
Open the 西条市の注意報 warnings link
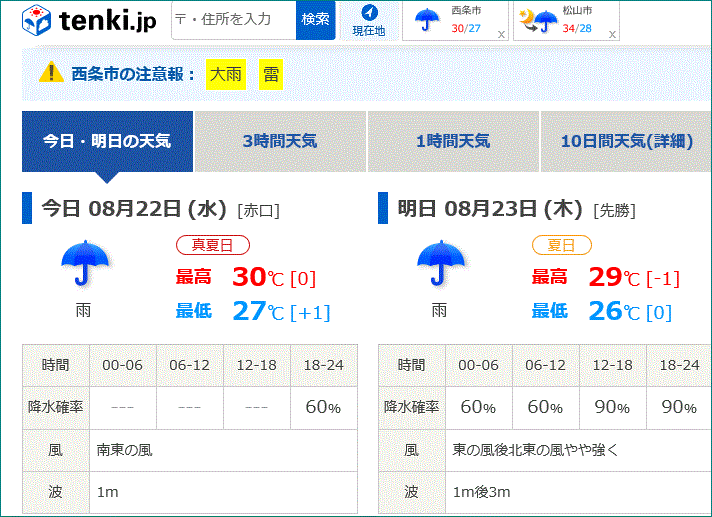133,74
